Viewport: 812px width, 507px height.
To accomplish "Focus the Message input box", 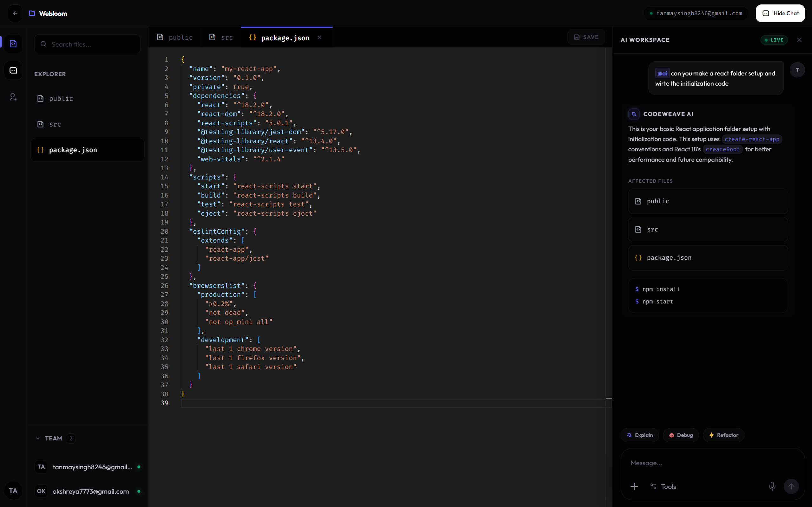I will 713,463.
